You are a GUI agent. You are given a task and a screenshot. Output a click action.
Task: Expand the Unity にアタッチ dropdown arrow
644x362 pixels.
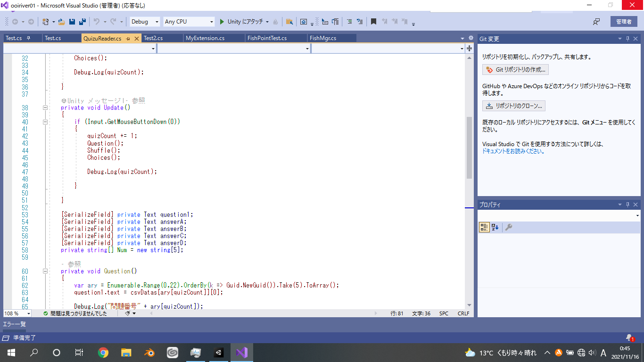[x=267, y=22]
